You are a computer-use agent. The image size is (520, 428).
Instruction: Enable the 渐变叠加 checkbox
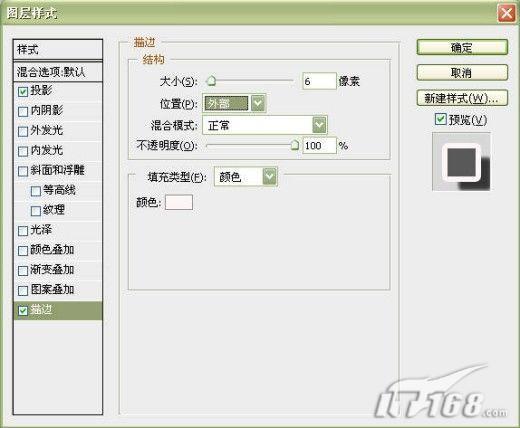click(23, 270)
